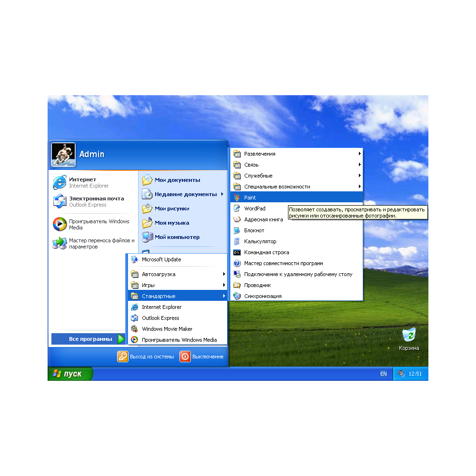Expand the Развлечения submenu
The height and width of the screenshot is (476, 476).
[x=296, y=154]
